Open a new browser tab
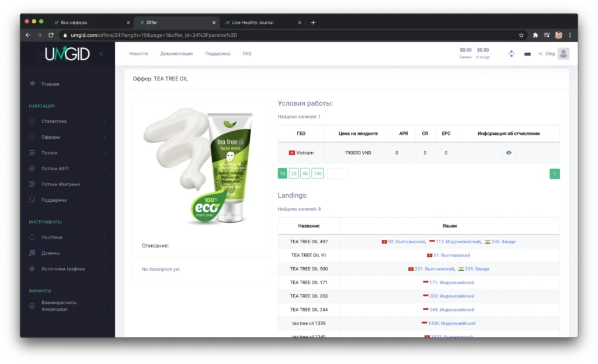Screen dimensions: 598x364 [x=313, y=23]
